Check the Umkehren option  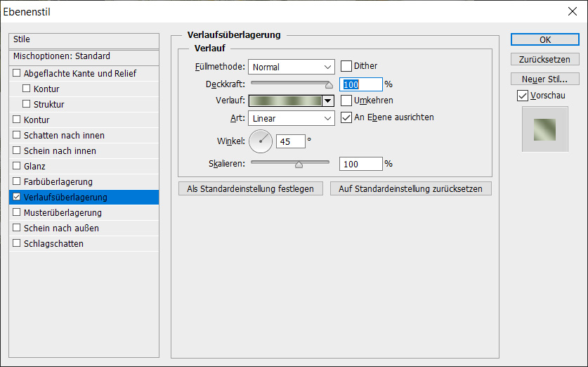coord(346,101)
